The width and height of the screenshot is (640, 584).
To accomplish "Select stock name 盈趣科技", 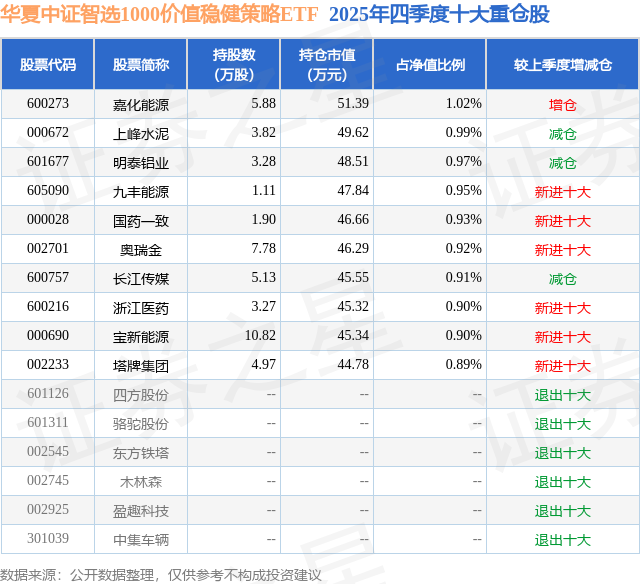I will click(141, 510).
